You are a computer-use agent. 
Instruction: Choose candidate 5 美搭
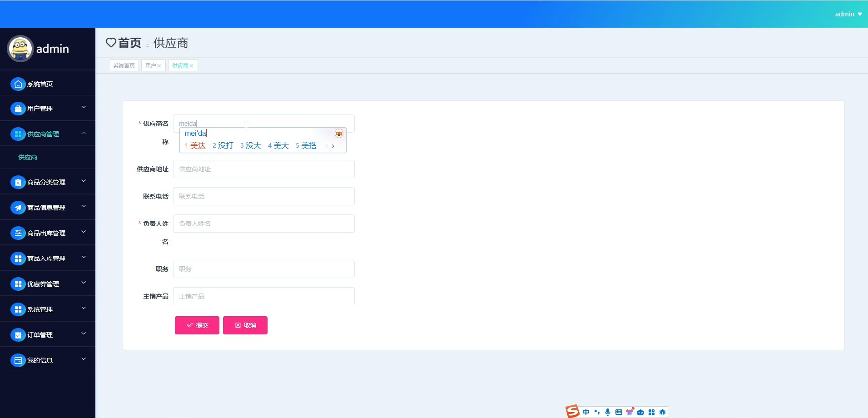point(306,145)
